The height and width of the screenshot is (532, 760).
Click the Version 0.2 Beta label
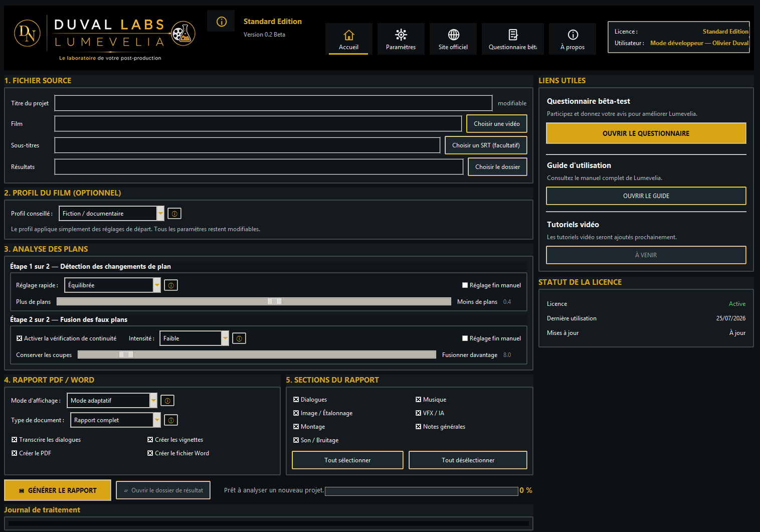264,35
